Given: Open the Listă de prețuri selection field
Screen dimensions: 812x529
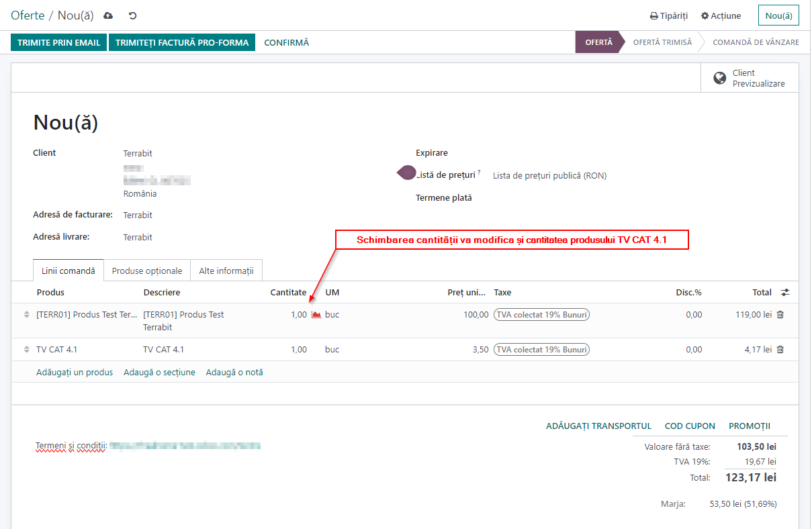Looking at the screenshot, I should pyautogui.click(x=549, y=176).
